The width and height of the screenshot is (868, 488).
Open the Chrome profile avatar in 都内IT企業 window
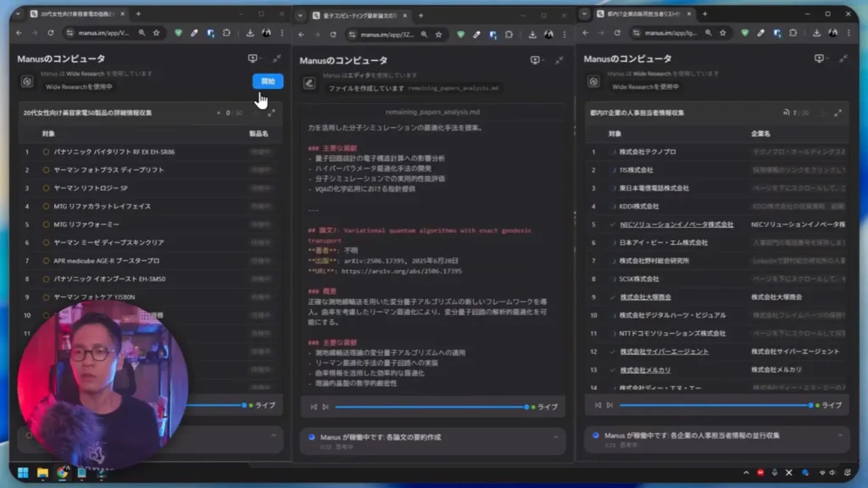(x=833, y=33)
